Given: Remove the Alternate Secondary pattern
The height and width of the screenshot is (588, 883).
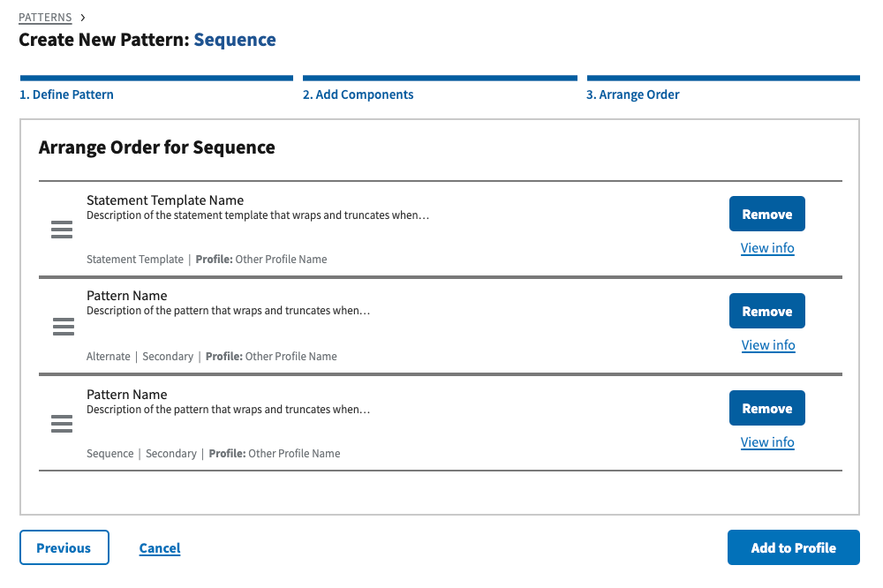Looking at the screenshot, I should point(766,312).
